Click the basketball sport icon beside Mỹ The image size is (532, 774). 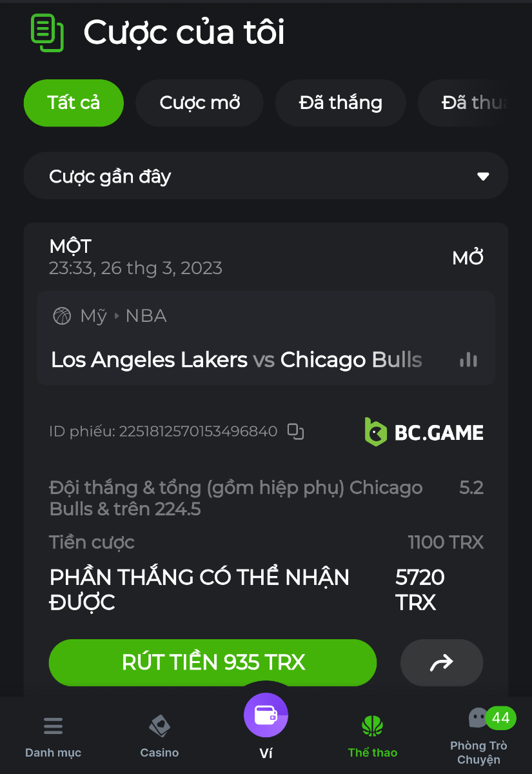coord(62,316)
